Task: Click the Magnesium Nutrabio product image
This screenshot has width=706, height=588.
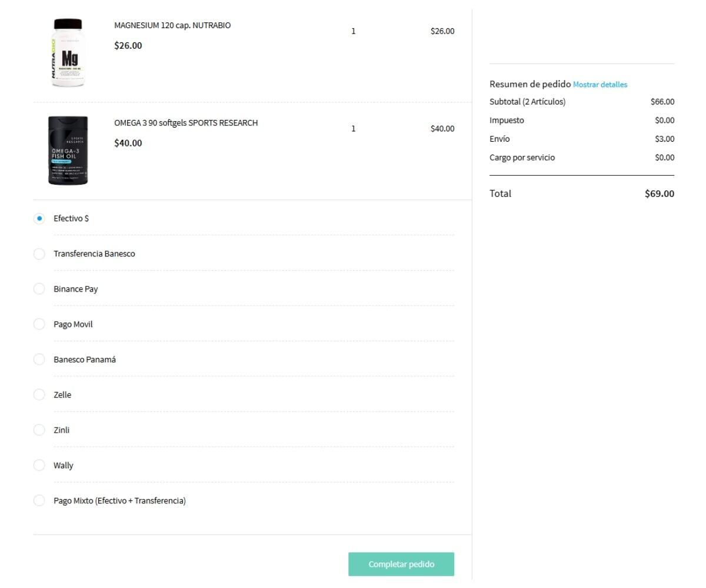Action: coord(68,53)
